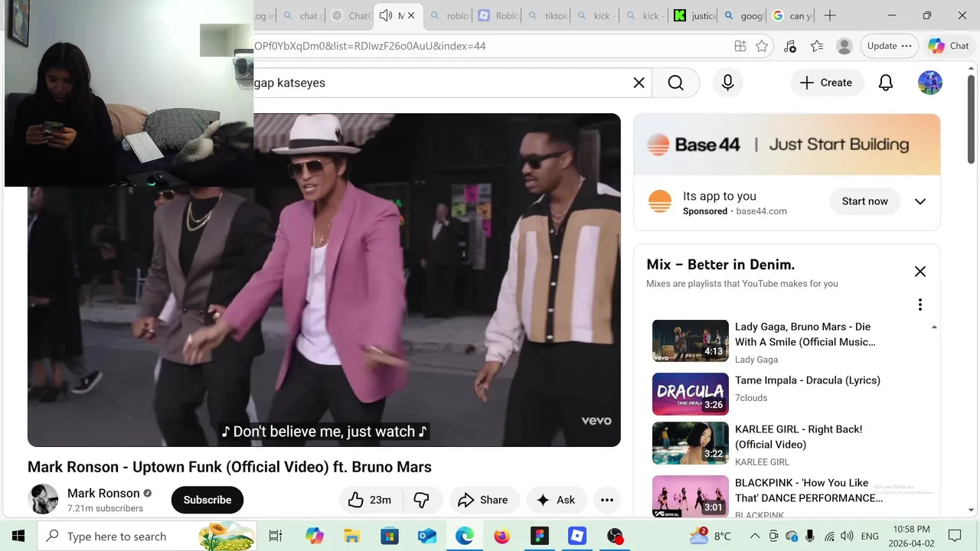Switch to the 'googl' search tab

(743, 15)
